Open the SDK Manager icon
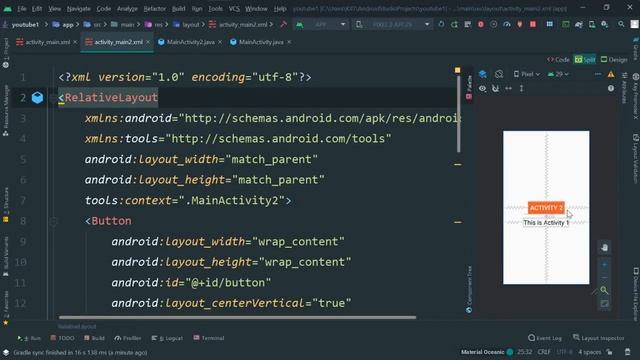The width and height of the screenshot is (640, 360). 604,24
